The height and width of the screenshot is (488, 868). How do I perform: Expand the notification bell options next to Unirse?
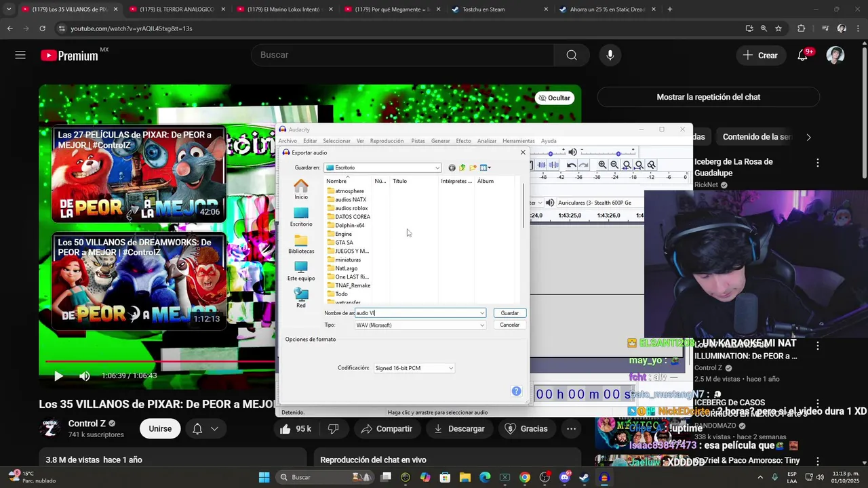click(214, 428)
